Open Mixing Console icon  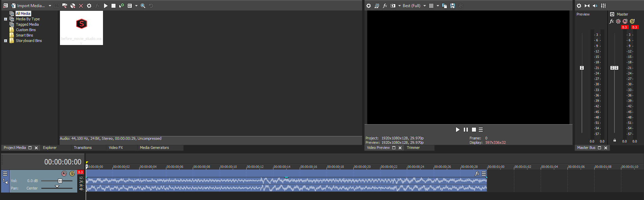coord(603,6)
